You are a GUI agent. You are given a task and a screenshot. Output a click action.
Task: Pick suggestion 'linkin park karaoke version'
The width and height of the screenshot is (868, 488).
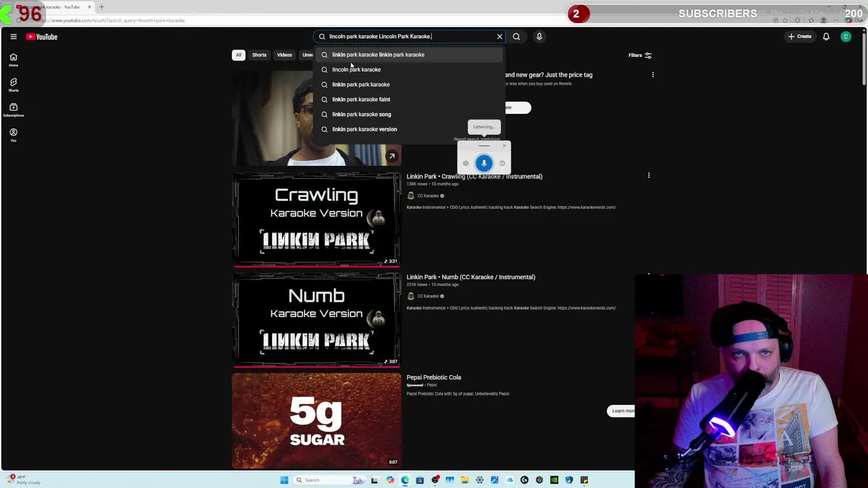pyautogui.click(x=409, y=129)
